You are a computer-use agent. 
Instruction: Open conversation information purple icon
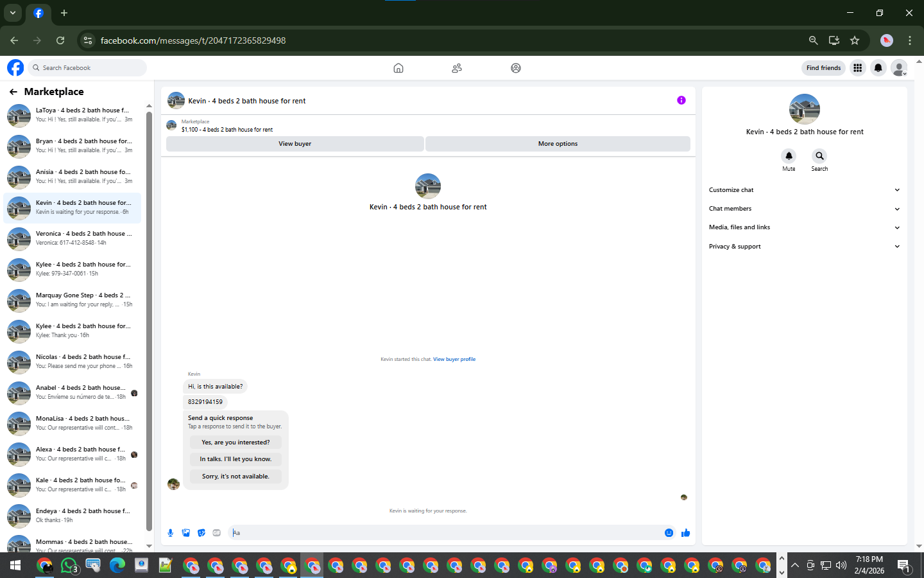pyautogui.click(x=681, y=100)
